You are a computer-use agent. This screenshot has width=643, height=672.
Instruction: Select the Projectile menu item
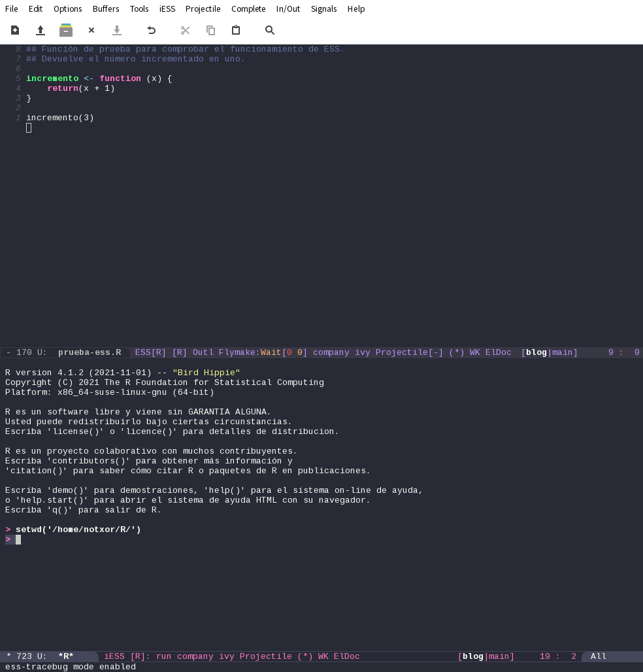tap(203, 8)
